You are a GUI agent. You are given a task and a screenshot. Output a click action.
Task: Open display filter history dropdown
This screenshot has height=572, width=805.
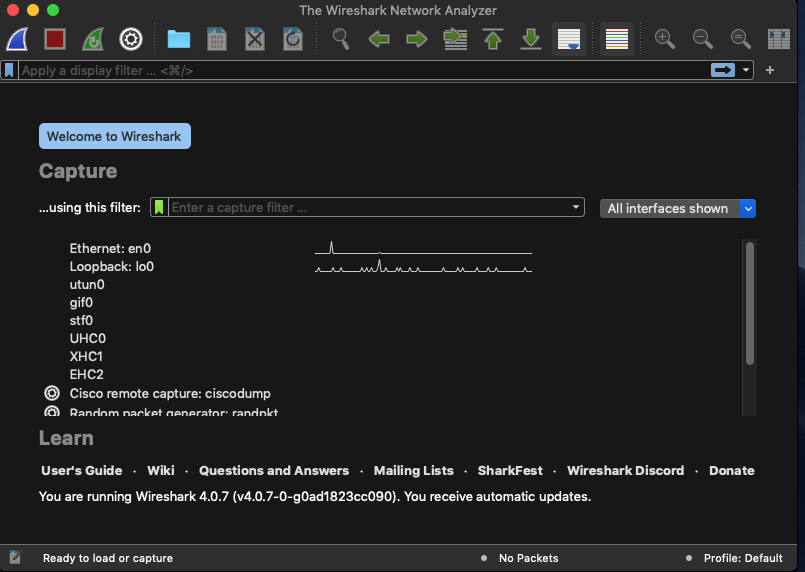[745, 70]
